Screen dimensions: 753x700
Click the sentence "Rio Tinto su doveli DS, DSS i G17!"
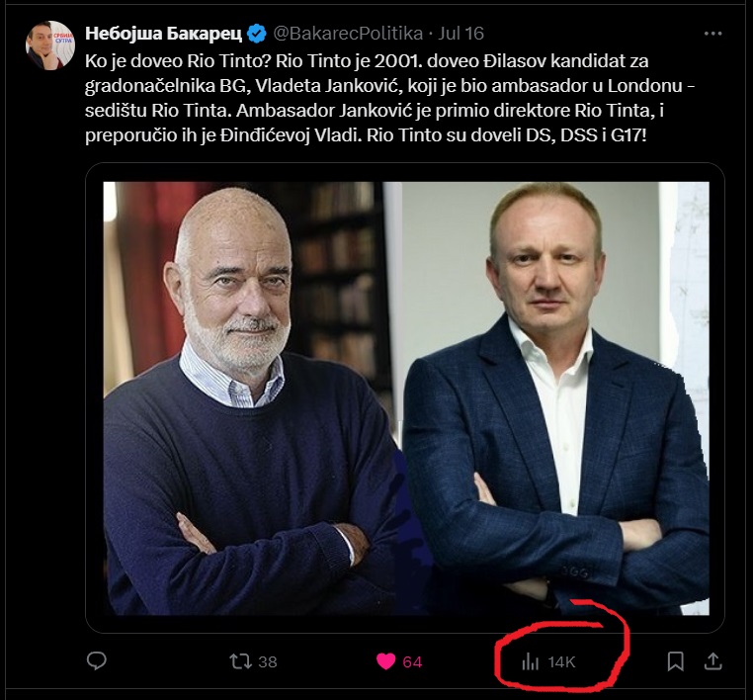click(x=505, y=133)
